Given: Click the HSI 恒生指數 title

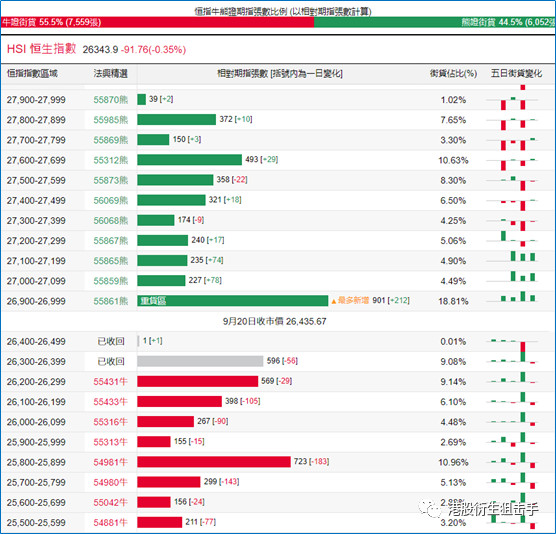Looking at the screenshot, I should (x=41, y=49).
